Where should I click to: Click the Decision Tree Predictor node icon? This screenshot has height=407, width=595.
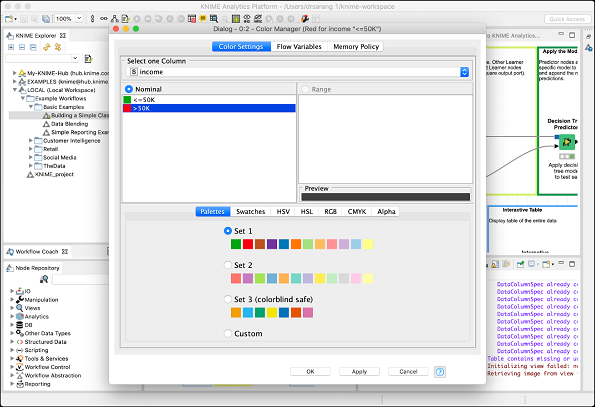tap(567, 142)
